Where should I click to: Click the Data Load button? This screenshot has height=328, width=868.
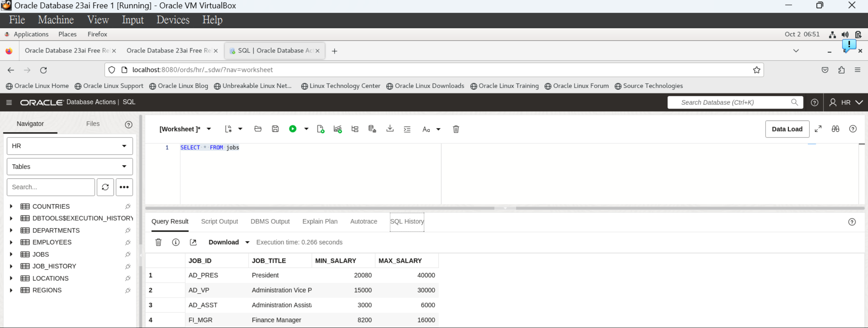pyautogui.click(x=787, y=129)
